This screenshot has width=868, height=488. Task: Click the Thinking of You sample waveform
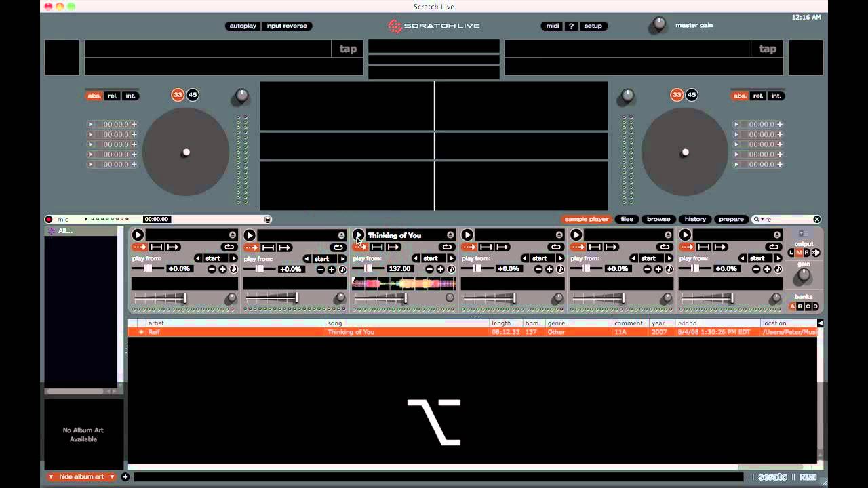[x=403, y=284]
